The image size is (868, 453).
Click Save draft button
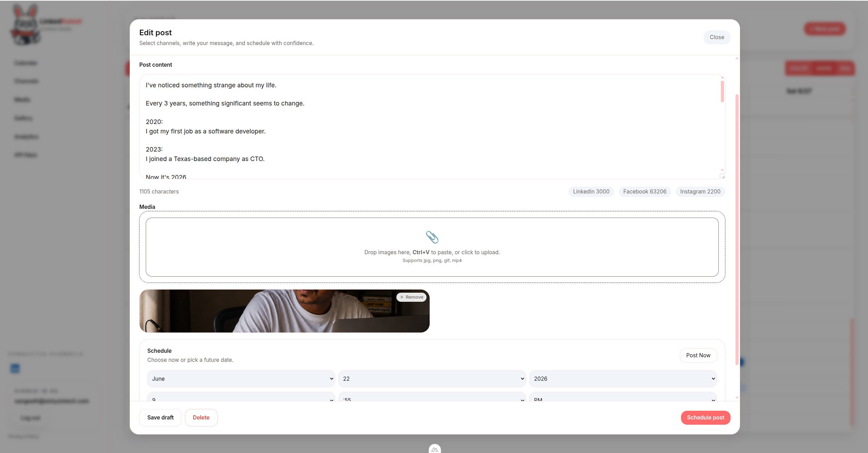[160, 418]
